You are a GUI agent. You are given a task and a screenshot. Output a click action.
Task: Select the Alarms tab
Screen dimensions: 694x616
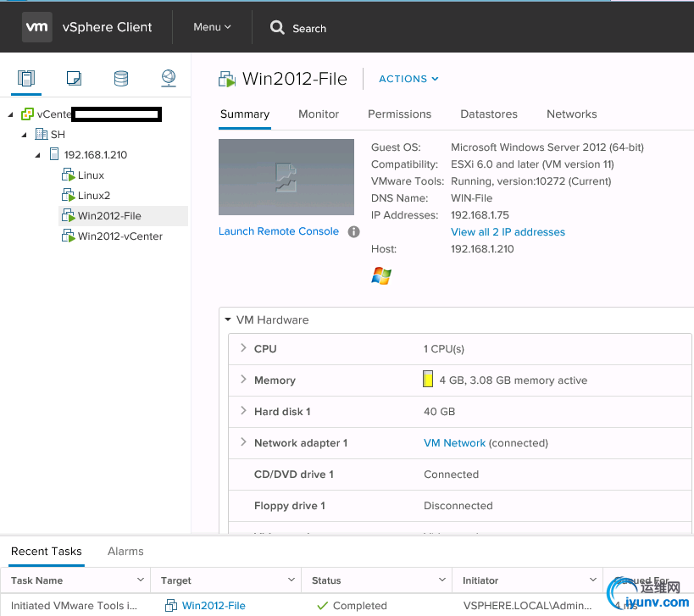point(125,552)
